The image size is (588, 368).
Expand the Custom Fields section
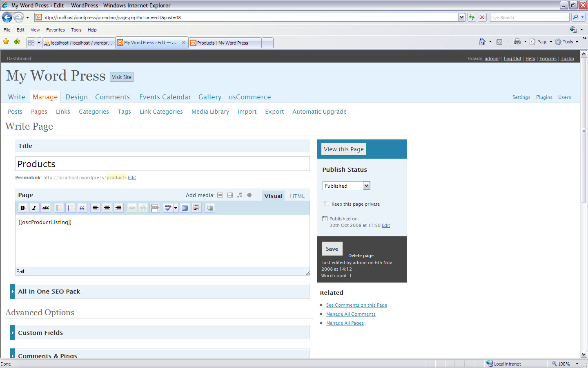pos(160,333)
